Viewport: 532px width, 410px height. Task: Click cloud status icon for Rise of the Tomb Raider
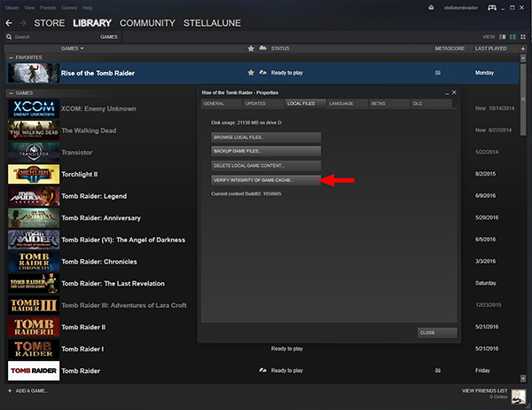(262, 73)
